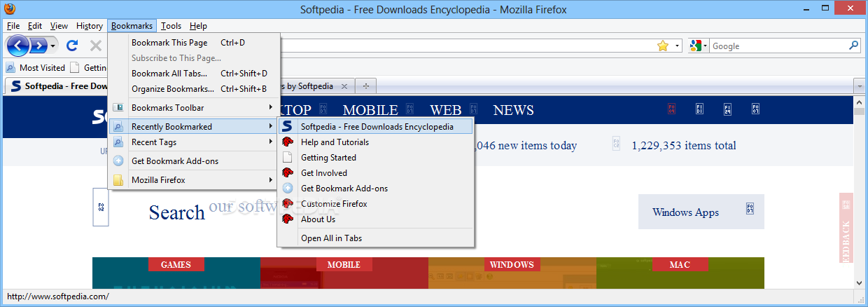868x307 pixels.
Task: Click the FEEDBACK side tab
Action: pos(846,228)
